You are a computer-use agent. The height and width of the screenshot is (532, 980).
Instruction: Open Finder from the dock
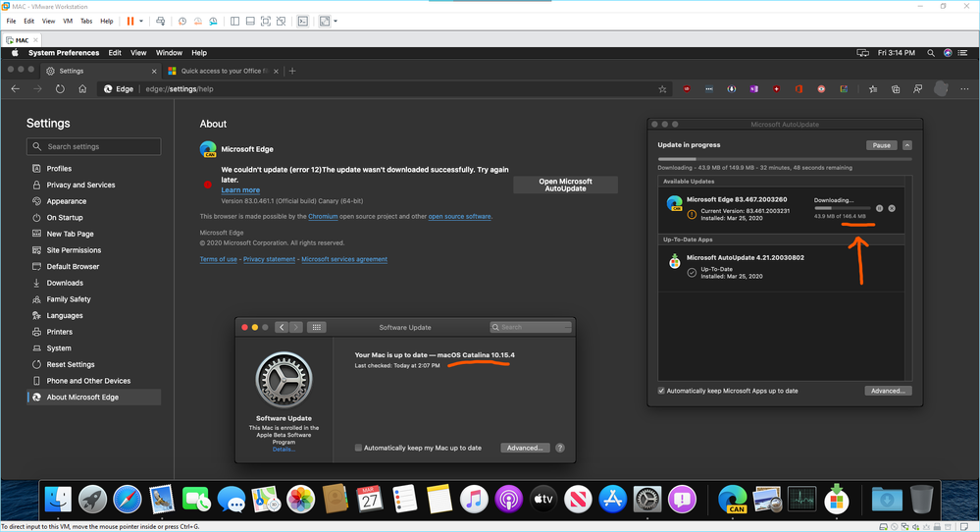[58, 500]
